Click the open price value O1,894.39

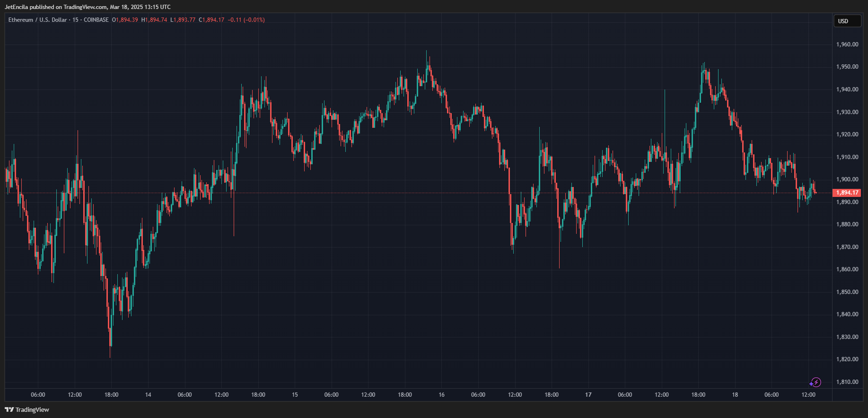pos(125,20)
